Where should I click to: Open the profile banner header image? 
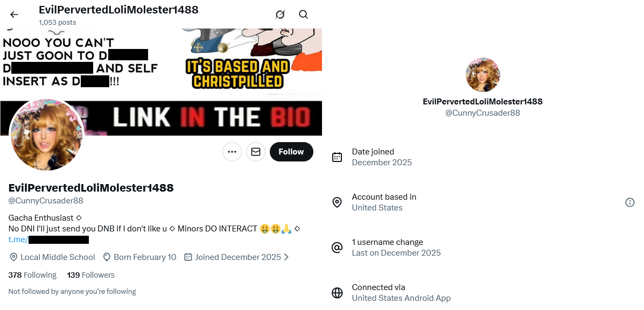tap(161, 82)
